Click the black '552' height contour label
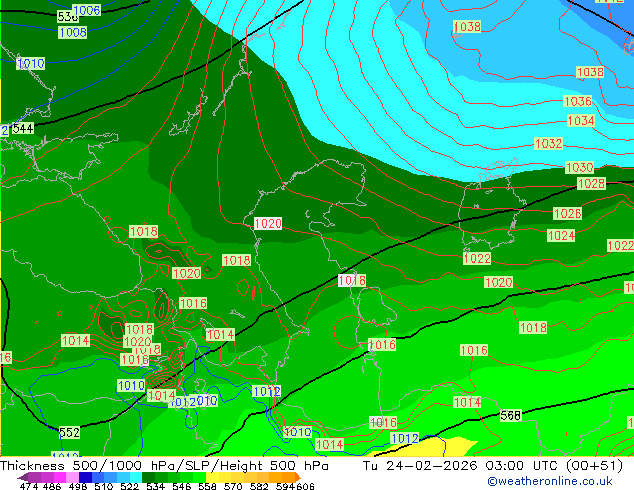Viewport: 634px width, 490px height. click(x=70, y=433)
